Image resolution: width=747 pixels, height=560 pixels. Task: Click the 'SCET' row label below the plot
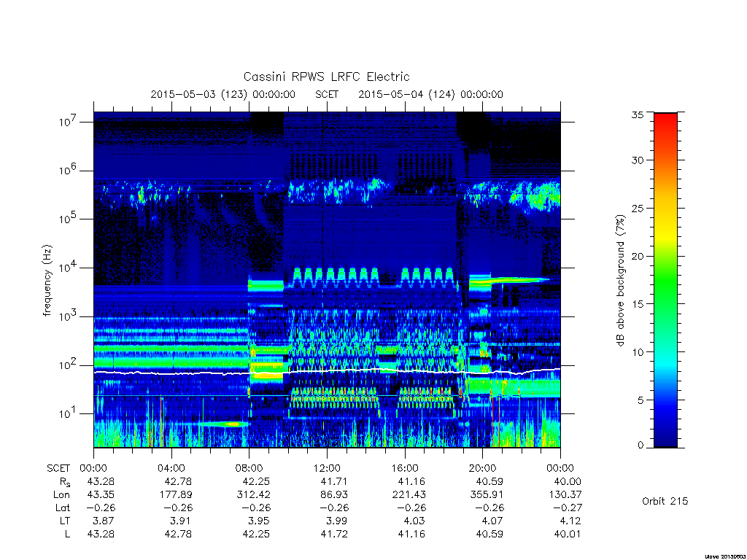pos(58,468)
